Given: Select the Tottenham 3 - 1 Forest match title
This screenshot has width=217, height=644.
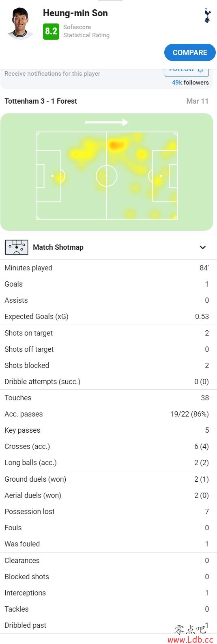Looking at the screenshot, I should tap(41, 101).
